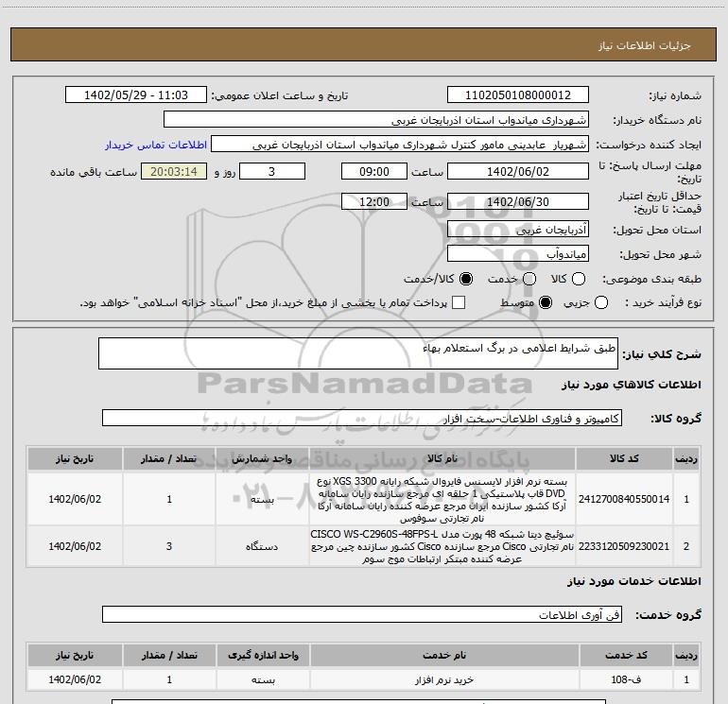Click the response deadline date 1402/06/02 field
Viewport: 728px width, 704px height.
coord(517,172)
